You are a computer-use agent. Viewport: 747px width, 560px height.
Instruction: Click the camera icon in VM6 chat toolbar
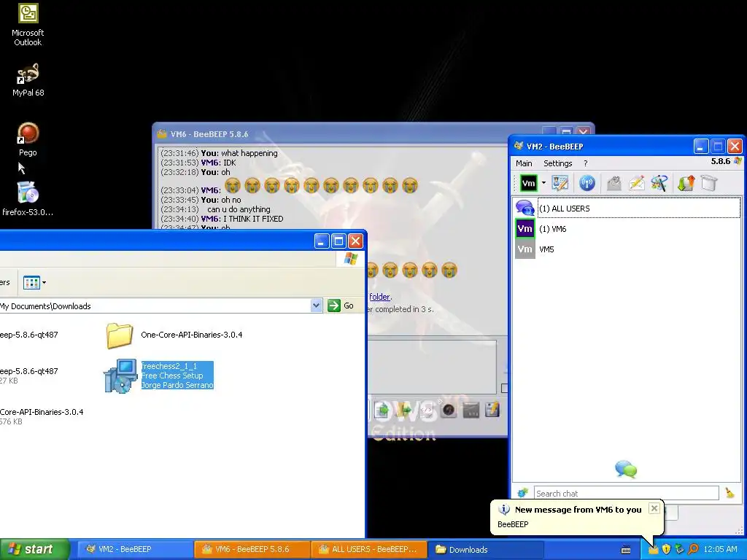click(x=449, y=410)
